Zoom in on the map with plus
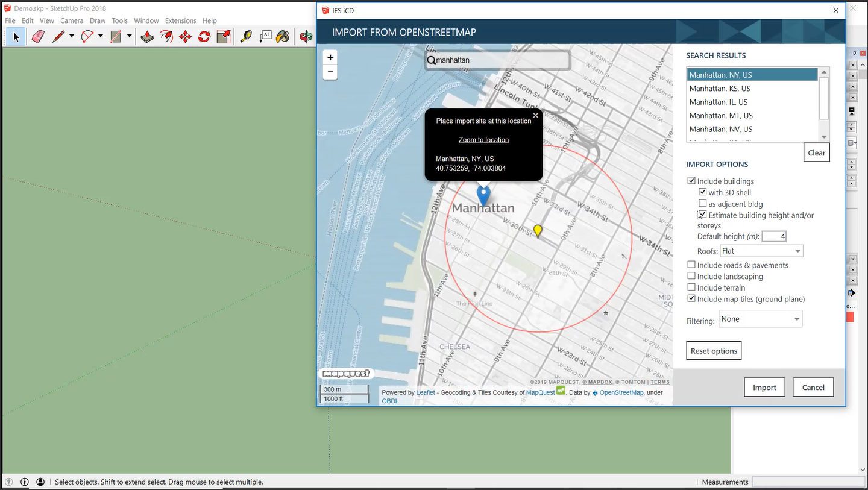This screenshot has width=868, height=490. [x=330, y=57]
